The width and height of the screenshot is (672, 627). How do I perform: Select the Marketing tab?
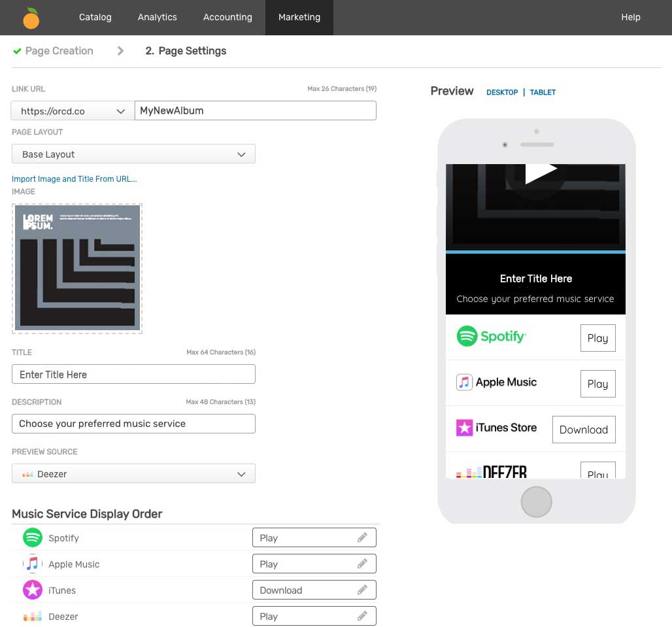pos(299,17)
